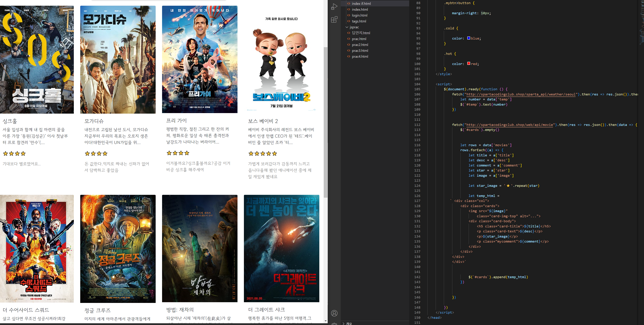The height and width of the screenshot is (325, 644).
Task: Click the card title '모가디슈'
Action: pyautogui.click(x=94, y=121)
